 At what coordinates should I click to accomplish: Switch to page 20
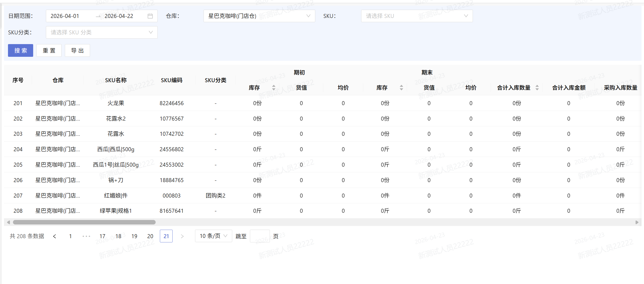point(150,236)
